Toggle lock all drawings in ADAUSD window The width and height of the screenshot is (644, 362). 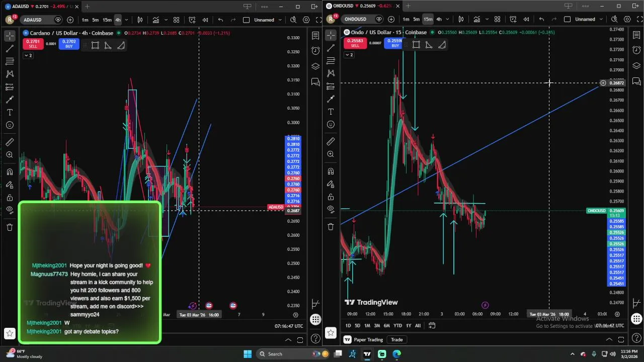[x=10, y=198]
